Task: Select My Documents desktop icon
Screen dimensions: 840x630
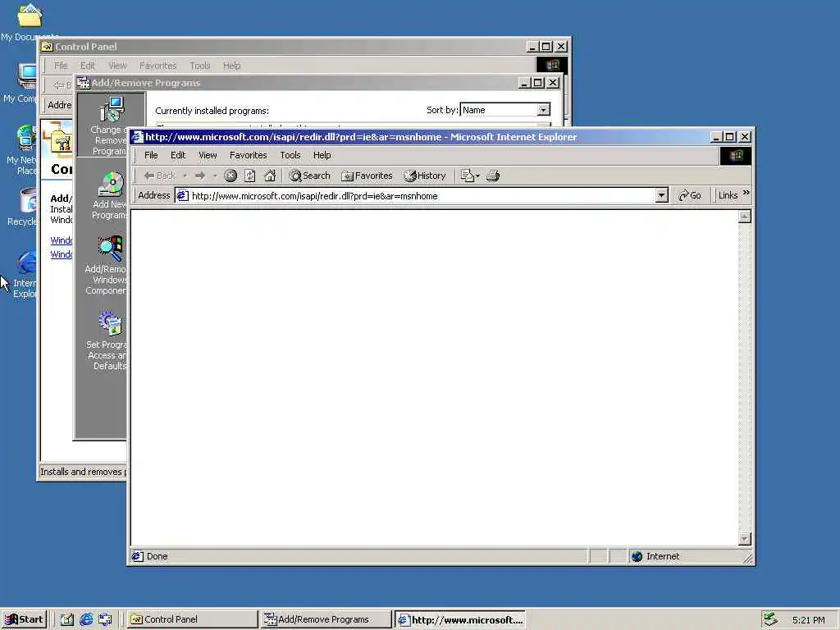Action: [x=29, y=22]
